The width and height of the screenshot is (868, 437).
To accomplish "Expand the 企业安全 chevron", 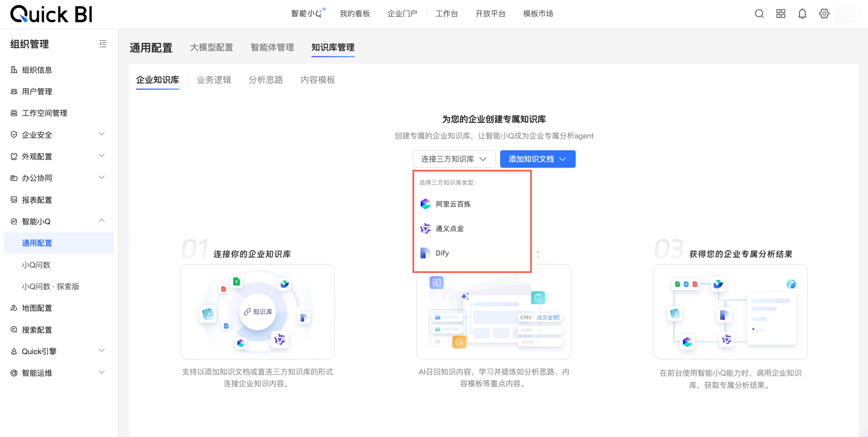I will (102, 134).
